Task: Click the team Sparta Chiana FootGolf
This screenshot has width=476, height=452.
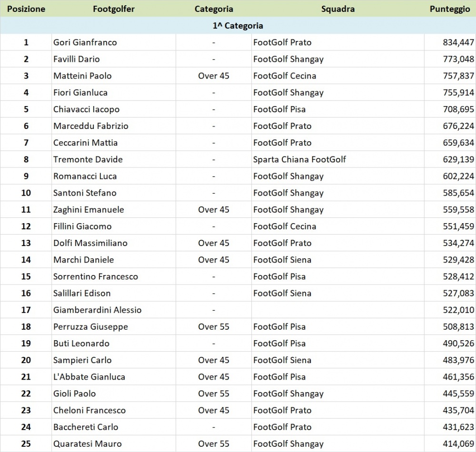Action: (299, 159)
